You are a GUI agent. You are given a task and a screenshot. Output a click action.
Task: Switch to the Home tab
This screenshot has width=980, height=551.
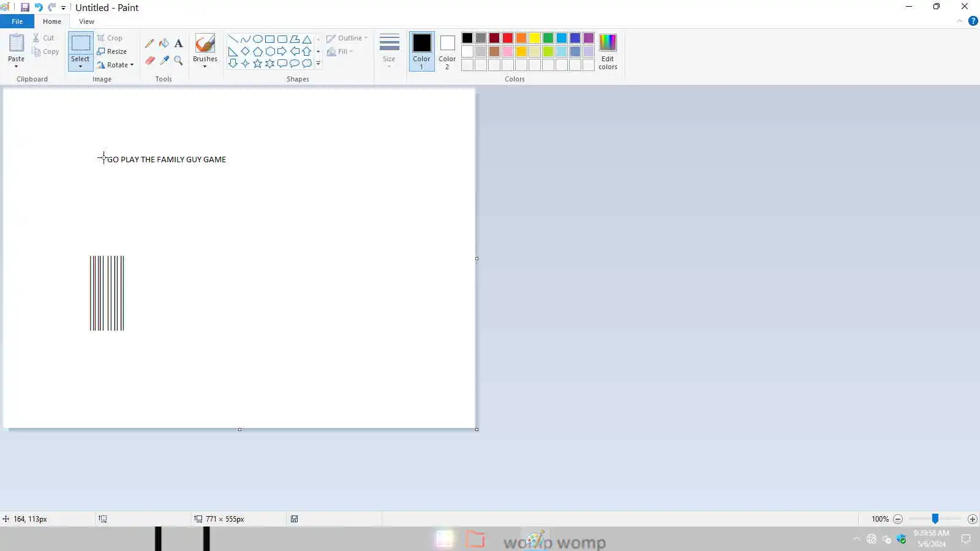[x=52, y=21]
